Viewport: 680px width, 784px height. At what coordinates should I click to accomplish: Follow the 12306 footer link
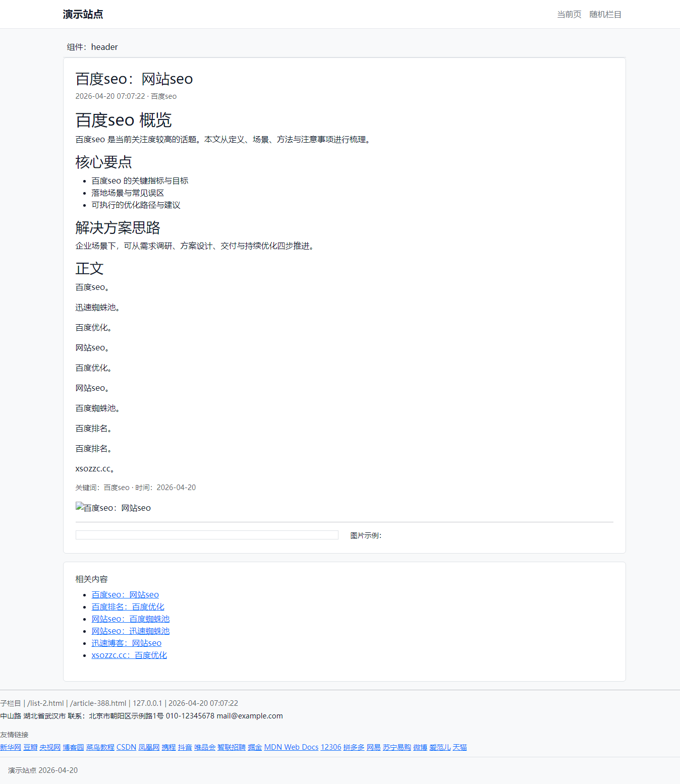pos(331,747)
